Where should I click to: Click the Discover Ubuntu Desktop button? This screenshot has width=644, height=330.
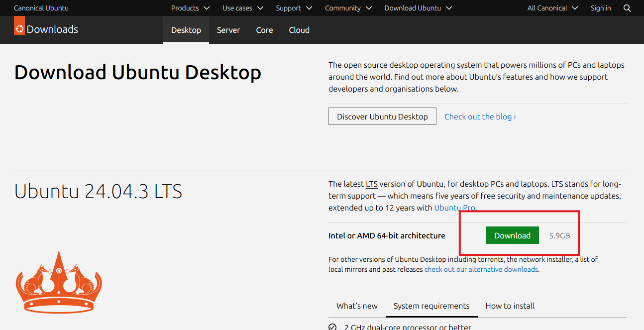[382, 116]
